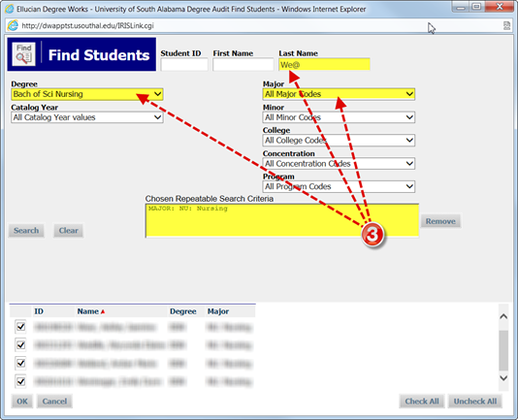Uncheck the first student row checkbox
518x420 pixels.
click(x=20, y=327)
